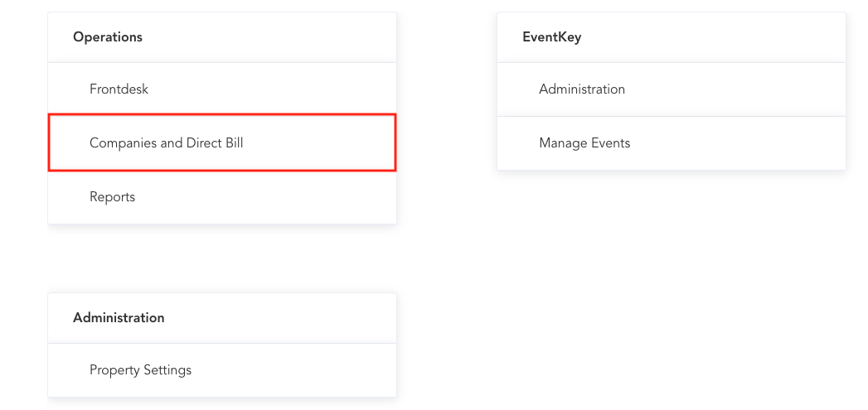View the Property Settings page

[141, 370]
